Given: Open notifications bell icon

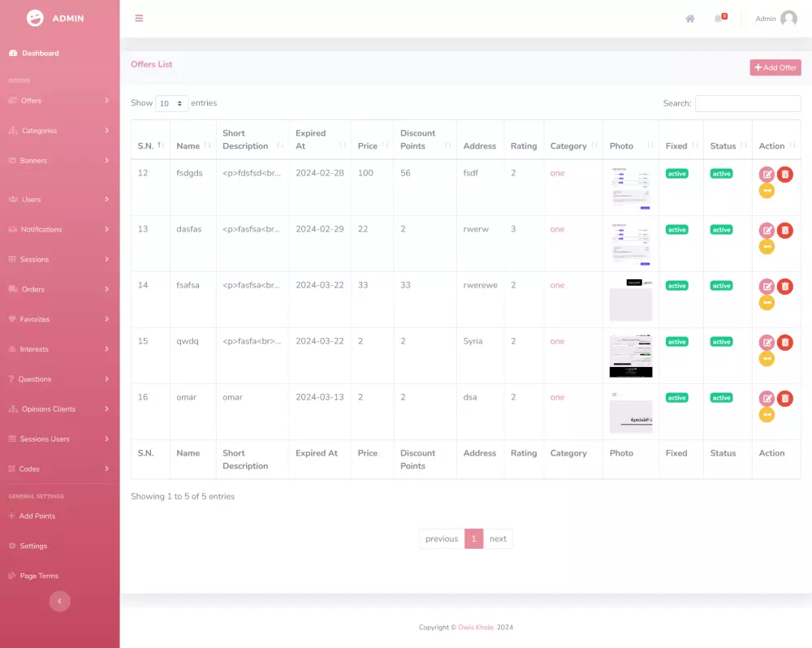Looking at the screenshot, I should (x=719, y=19).
